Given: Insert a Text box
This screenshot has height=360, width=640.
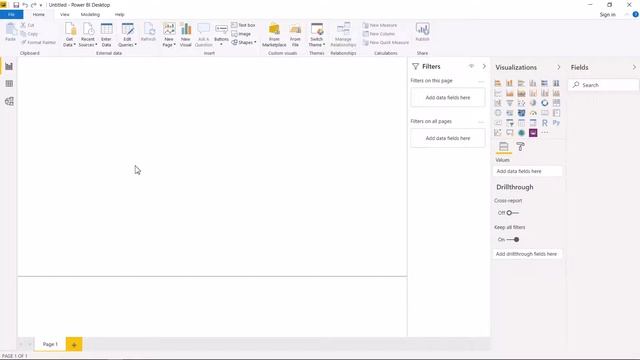Looking at the screenshot, I should (x=243, y=25).
